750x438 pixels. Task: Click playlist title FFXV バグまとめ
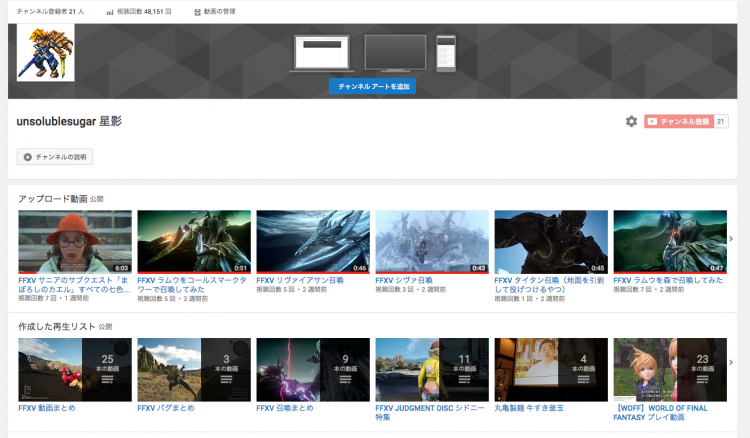tap(166, 408)
